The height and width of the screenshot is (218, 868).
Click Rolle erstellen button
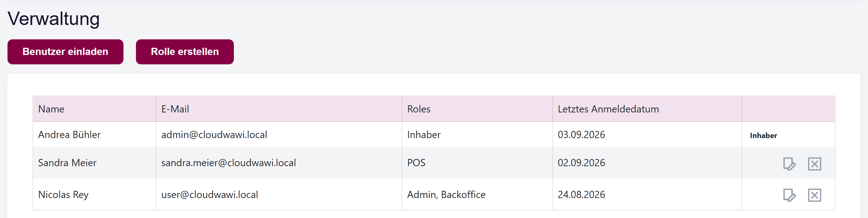coord(185,52)
